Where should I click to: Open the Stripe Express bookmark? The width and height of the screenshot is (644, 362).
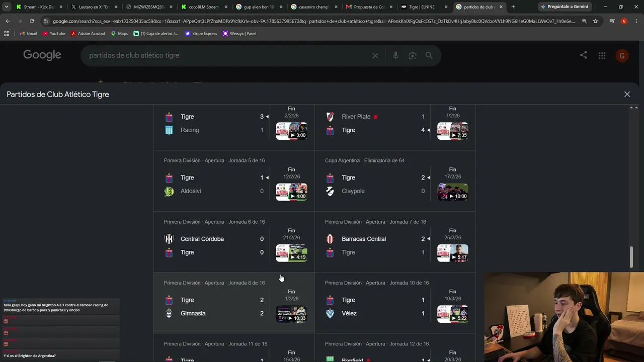click(201, 34)
